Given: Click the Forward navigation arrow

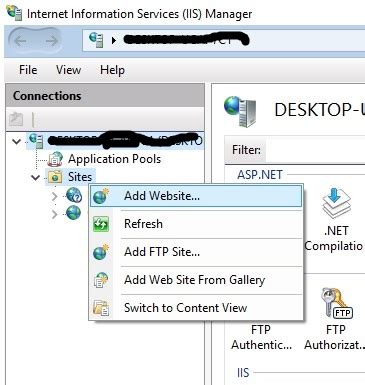Looking at the screenshot, I should (52, 41).
